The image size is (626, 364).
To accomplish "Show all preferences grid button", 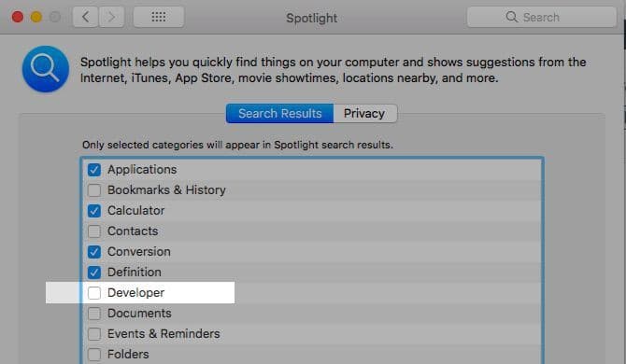I will click(x=159, y=17).
